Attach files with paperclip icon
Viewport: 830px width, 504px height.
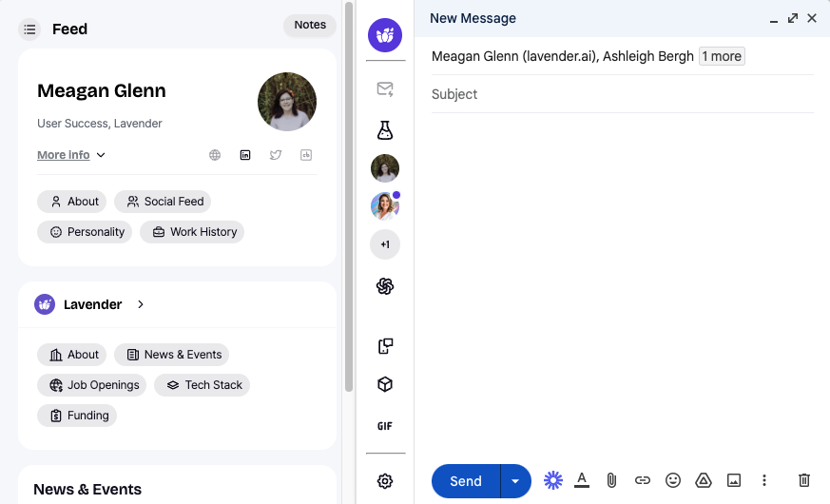[x=611, y=480]
